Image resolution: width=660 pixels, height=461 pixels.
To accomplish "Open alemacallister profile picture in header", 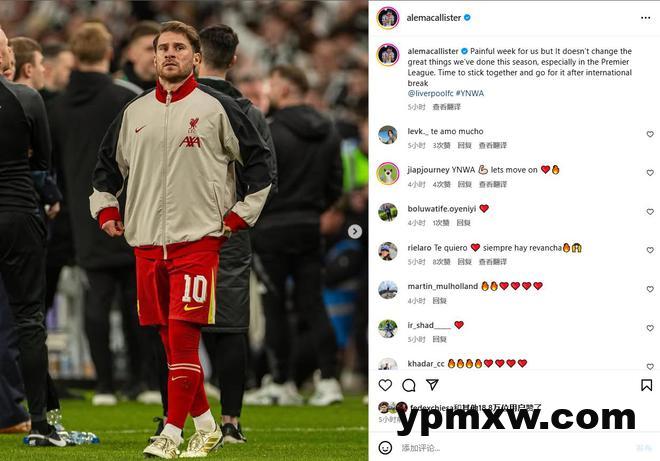I will coord(388,18).
